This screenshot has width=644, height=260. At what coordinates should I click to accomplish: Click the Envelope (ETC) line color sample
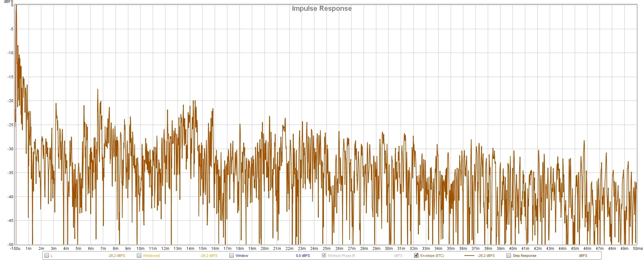(x=469, y=256)
